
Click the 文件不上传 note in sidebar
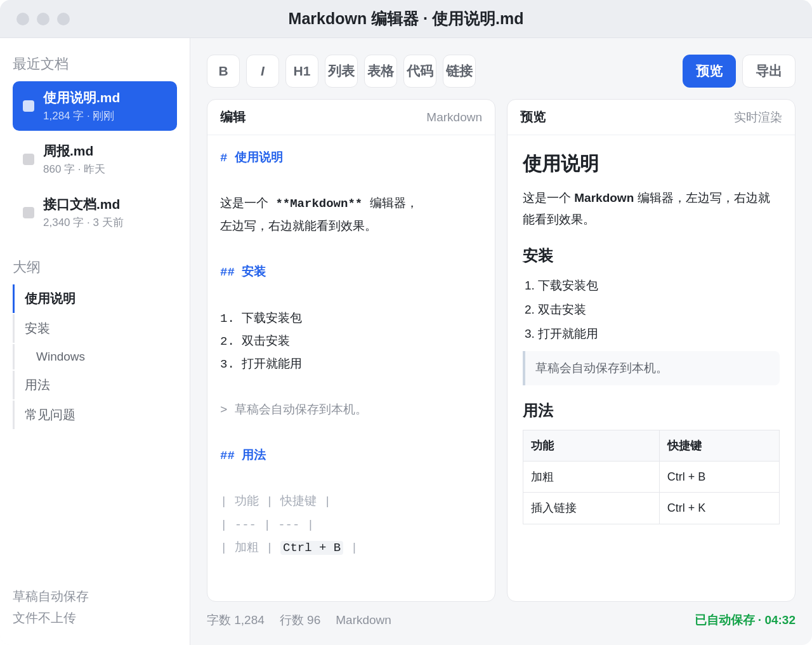(x=44, y=618)
